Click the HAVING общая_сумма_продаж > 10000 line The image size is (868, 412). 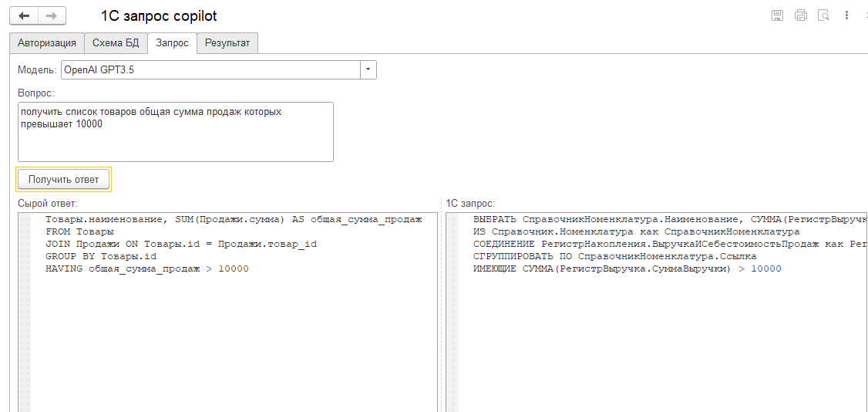click(147, 268)
